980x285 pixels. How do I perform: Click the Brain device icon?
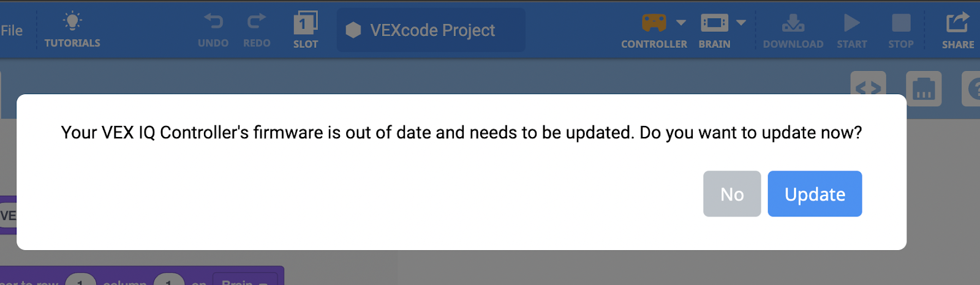[x=714, y=23]
